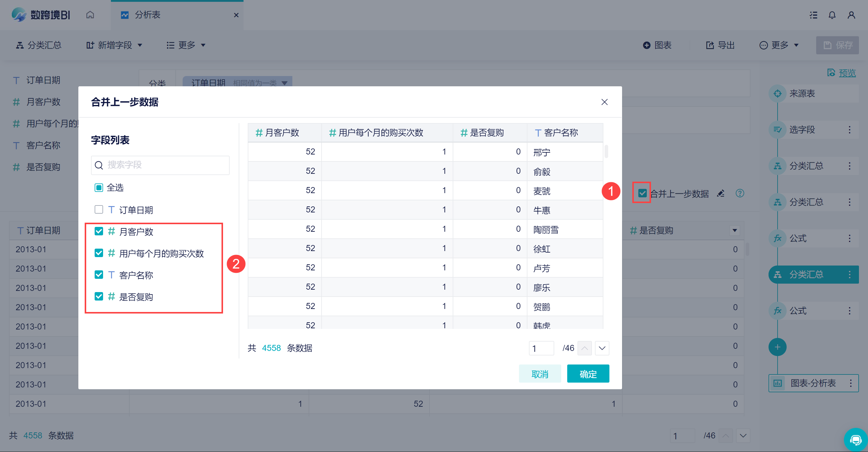Screen dimensions: 868x452
Task: Open the notification bell
Action: 832,15
